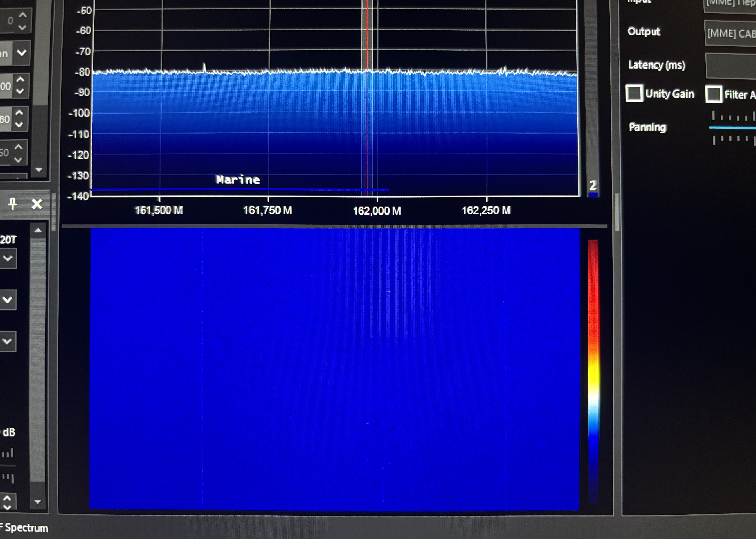
Task: Open the dropdown ending in 'an'
Action: [22, 53]
